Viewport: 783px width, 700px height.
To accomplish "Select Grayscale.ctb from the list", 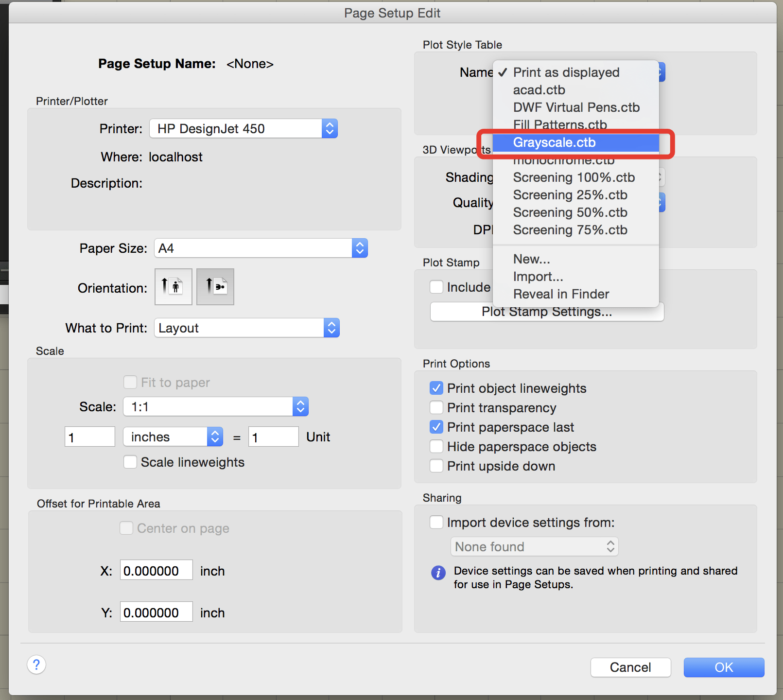I will click(x=576, y=142).
